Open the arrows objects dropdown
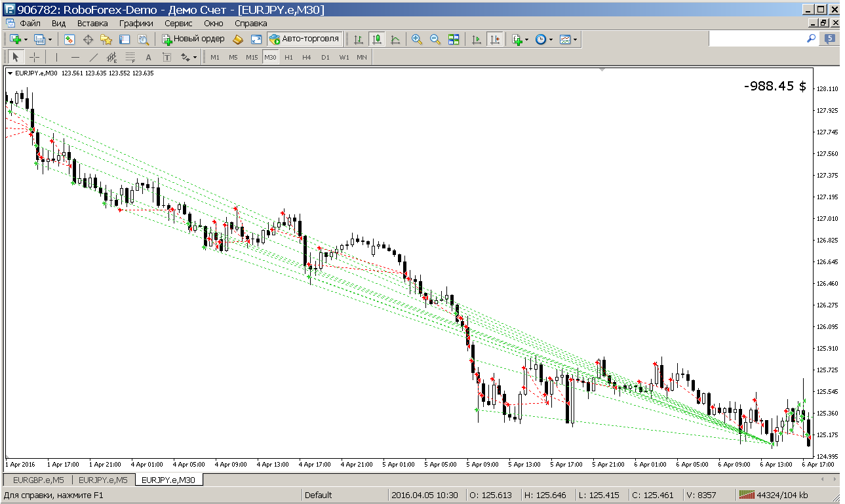The width and height of the screenshot is (845, 504). [195, 57]
